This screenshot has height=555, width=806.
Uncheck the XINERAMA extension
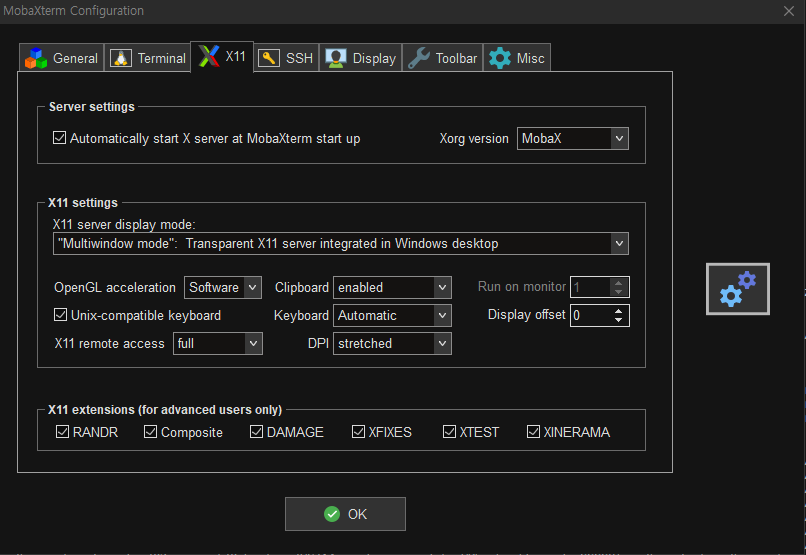point(534,432)
